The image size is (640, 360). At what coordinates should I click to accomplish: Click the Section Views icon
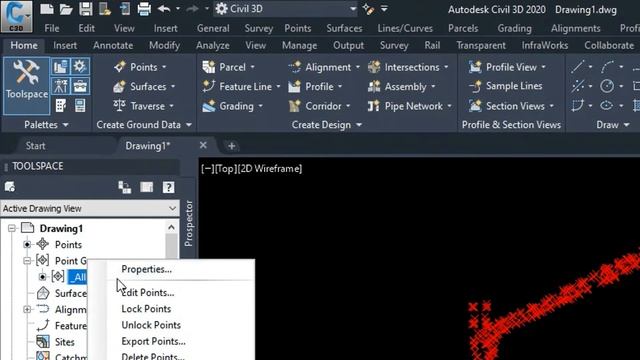475,106
